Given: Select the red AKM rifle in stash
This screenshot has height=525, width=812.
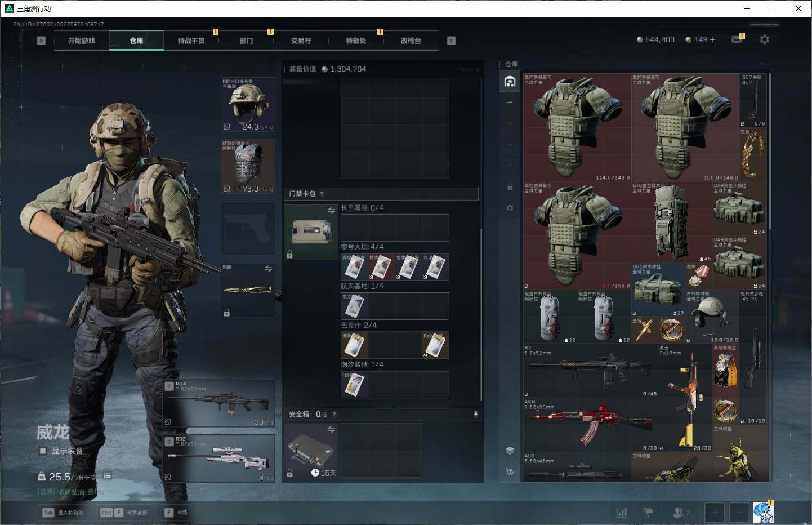Looking at the screenshot, I should coord(591,425).
